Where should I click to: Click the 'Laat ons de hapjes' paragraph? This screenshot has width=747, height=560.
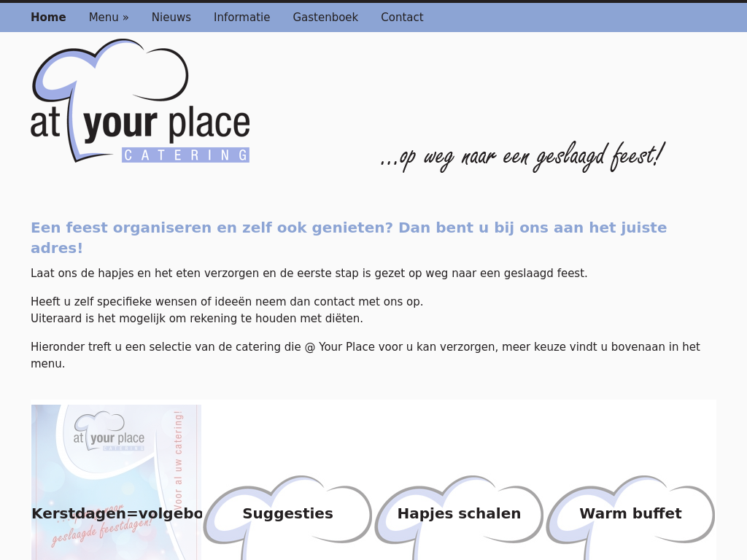tap(309, 273)
